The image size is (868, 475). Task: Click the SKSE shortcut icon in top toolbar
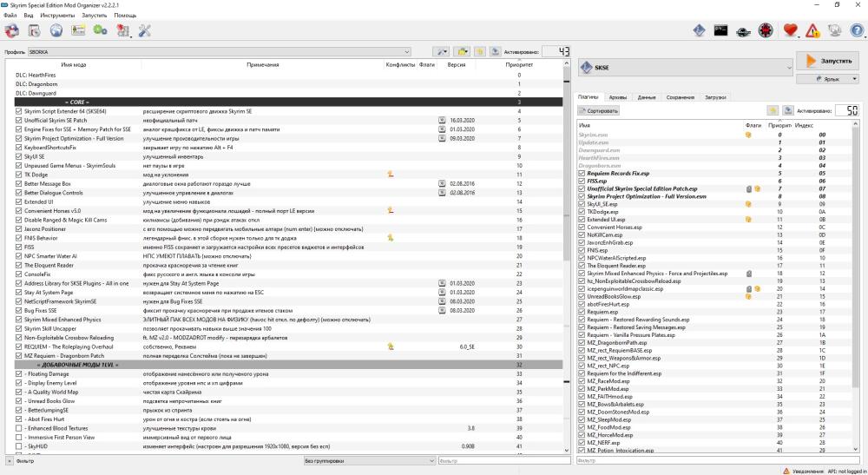[699, 30]
